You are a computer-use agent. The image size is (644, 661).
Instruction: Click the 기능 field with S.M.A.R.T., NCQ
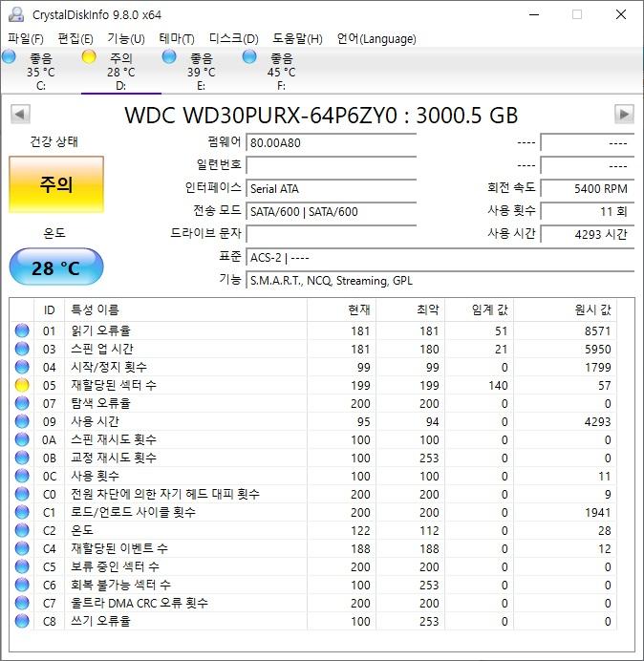tap(440, 280)
